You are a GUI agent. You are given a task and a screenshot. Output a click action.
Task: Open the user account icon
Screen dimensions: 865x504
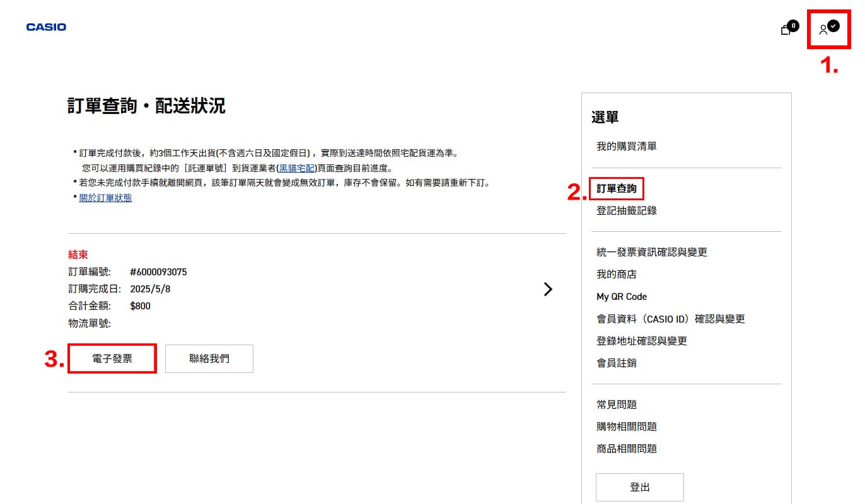[x=823, y=30]
